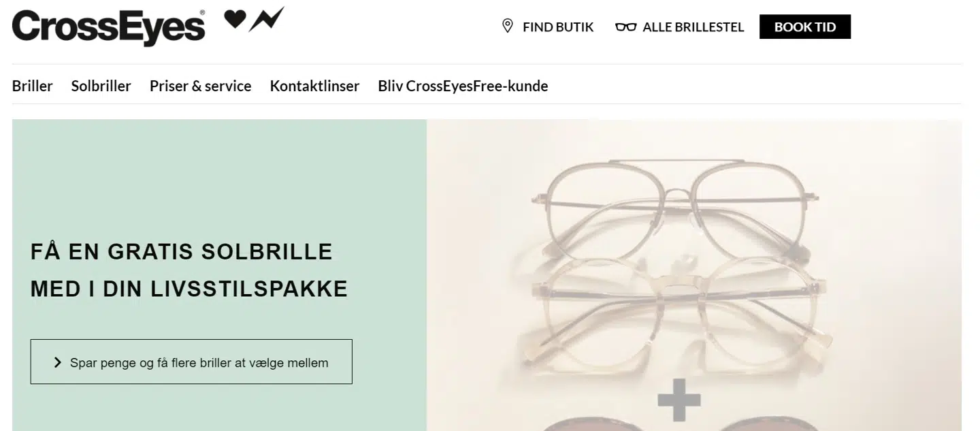Click the glasses icon beside ALLE BRILLESTEL
This screenshot has width=980, height=431.
click(x=624, y=27)
